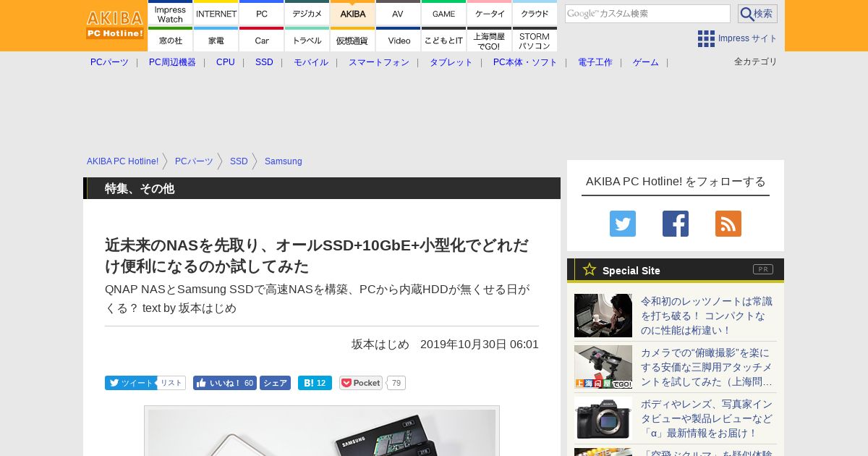The image size is (868, 456).
Task: Open the STORM パソコン tab
Action: pyautogui.click(x=535, y=40)
